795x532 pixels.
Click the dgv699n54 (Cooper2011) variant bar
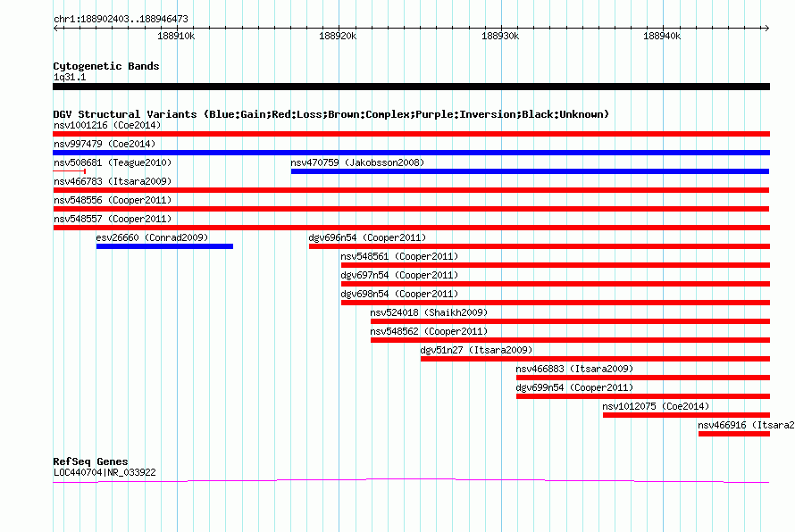pyautogui.click(x=643, y=396)
